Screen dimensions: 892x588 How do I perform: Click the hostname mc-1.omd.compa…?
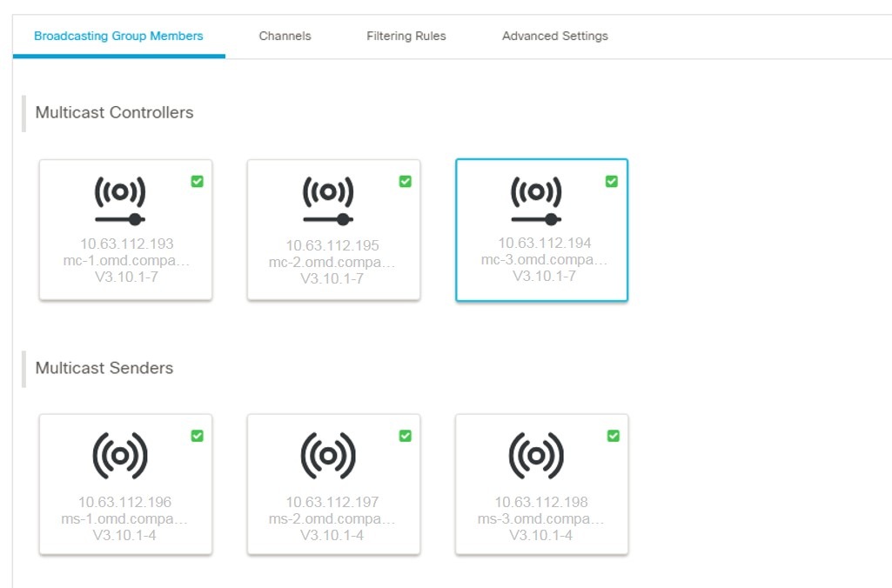126,260
